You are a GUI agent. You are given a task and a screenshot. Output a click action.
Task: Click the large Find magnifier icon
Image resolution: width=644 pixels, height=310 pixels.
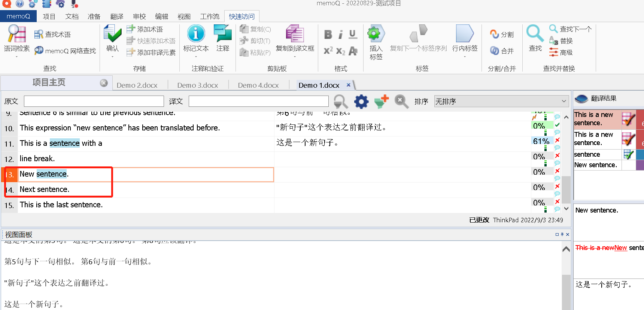click(535, 34)
